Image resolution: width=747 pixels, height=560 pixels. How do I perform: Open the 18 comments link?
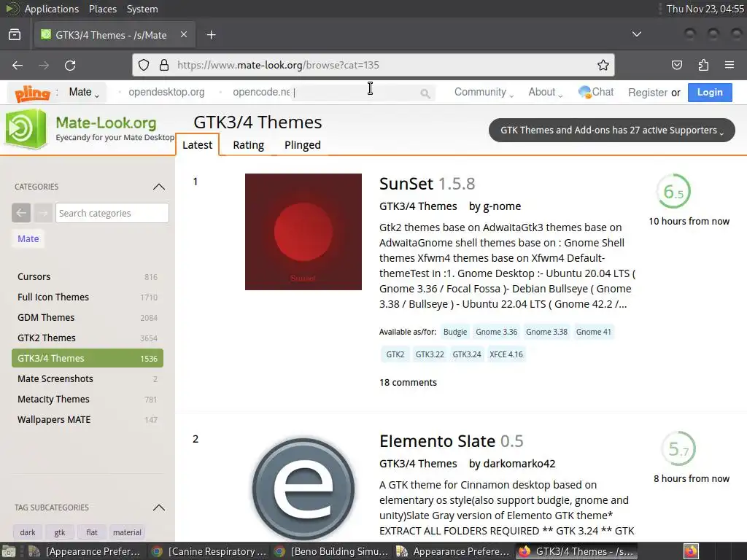(408, 382)
